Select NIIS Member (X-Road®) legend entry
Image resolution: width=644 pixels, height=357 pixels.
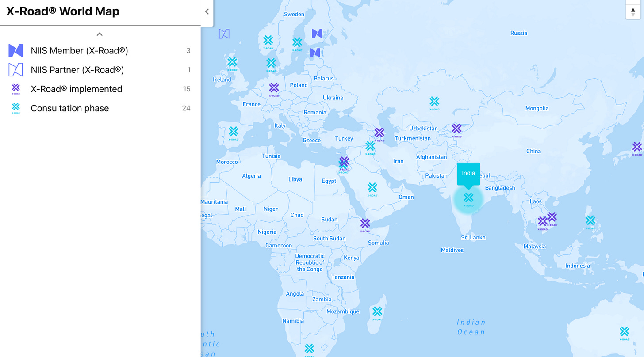100,50
